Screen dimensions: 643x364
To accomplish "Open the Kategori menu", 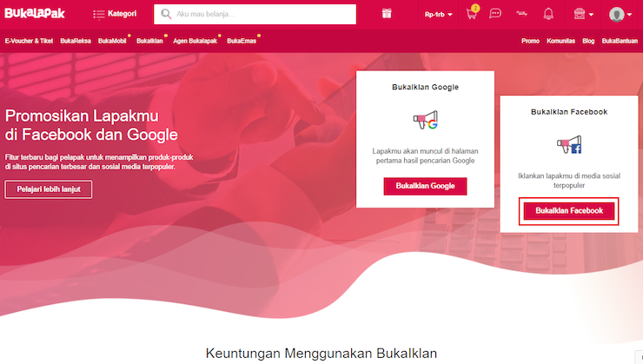I will [x=115, y=14].
